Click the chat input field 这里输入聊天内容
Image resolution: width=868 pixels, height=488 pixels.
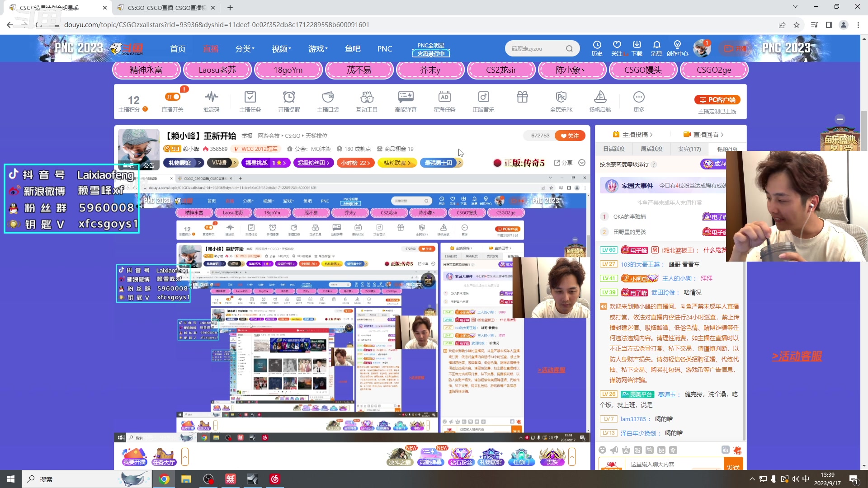(x=675, y=464)
